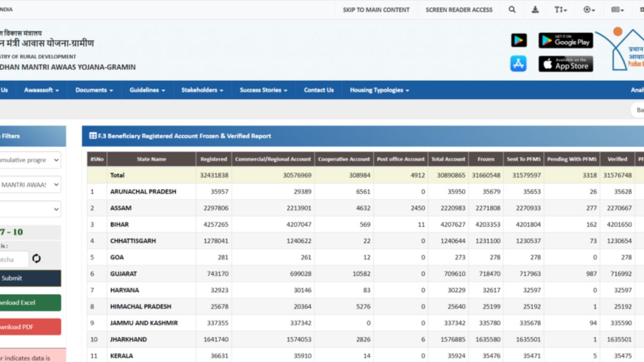Open the keyboard options dropdown at top right
This screenshot has height=362, width=644.
617,10
